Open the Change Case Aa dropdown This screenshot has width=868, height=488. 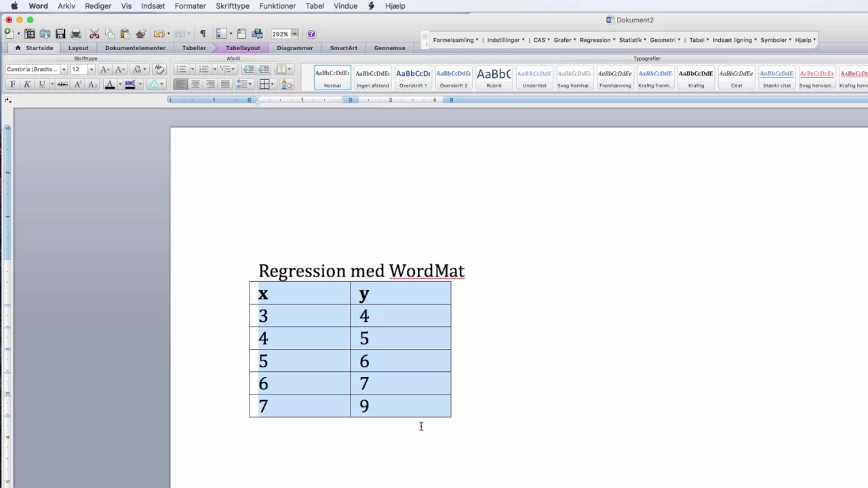click(x=140, y=69)
